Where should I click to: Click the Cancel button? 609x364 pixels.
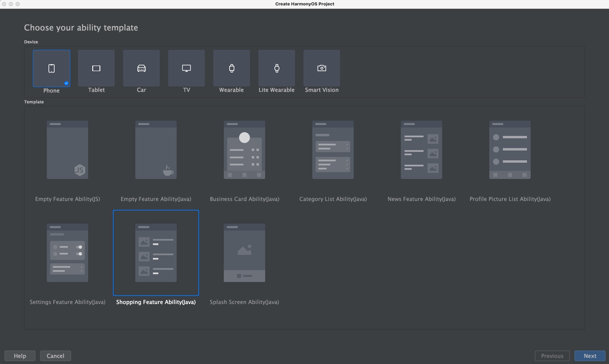(x=55, y=356)
